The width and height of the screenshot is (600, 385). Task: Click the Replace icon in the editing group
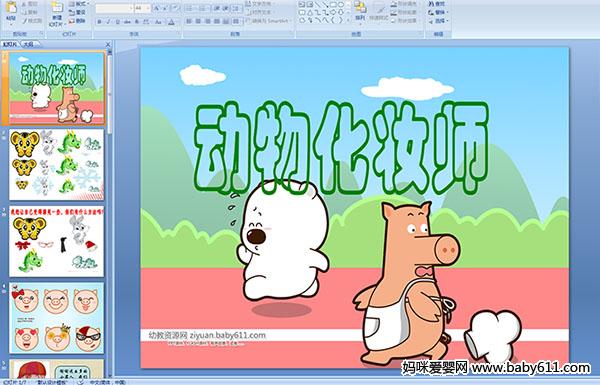click(x=437, y=12)
